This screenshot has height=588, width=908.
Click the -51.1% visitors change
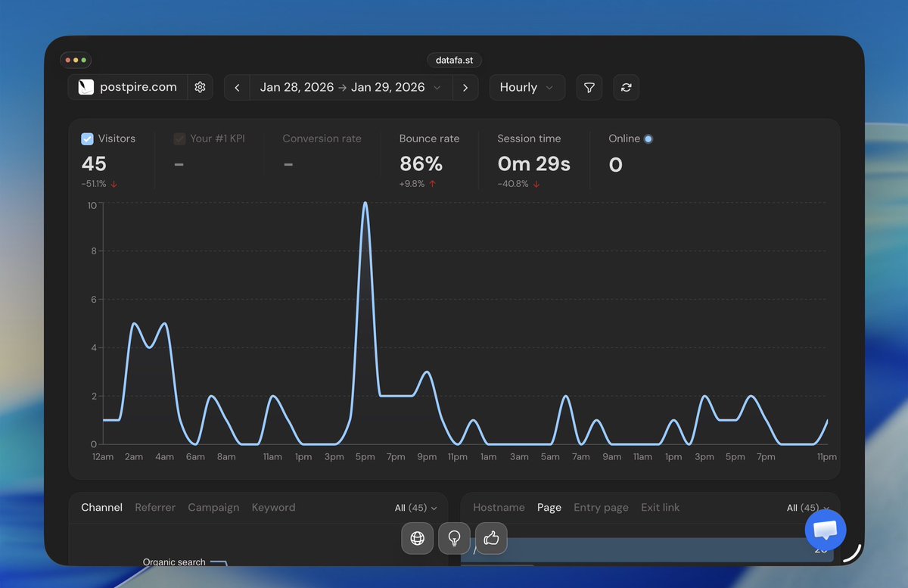tap(100, 184)
